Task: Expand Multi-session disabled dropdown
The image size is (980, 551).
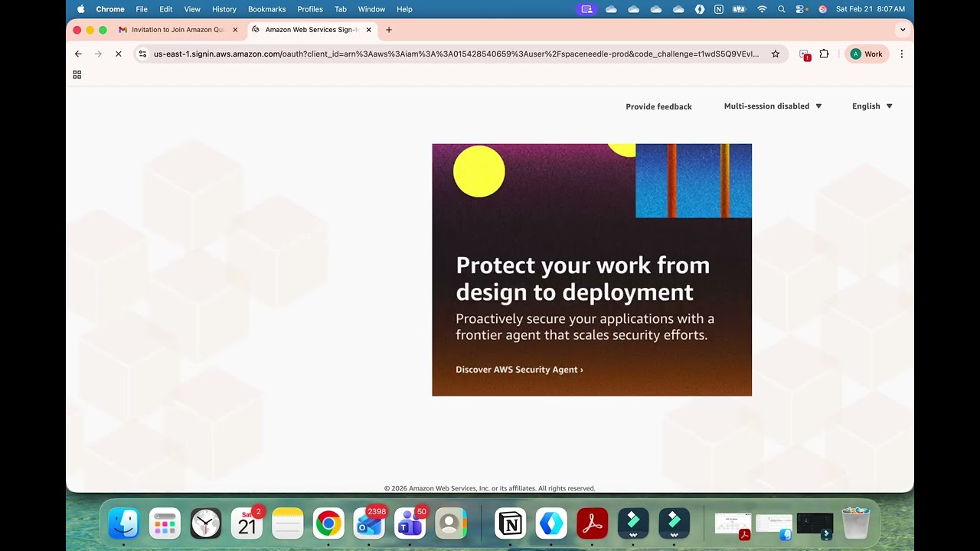Action: tap(773, 106)
